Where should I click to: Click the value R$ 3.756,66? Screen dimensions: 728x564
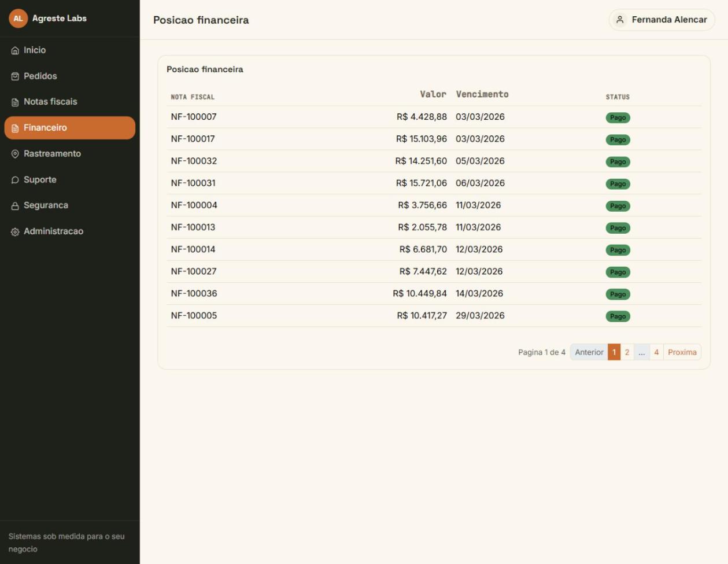[422, 205]
